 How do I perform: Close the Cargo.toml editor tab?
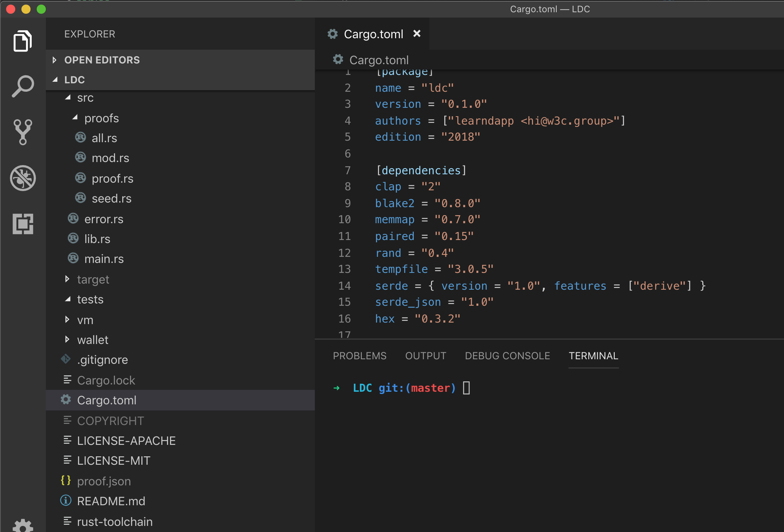click(x=417, y=34)
